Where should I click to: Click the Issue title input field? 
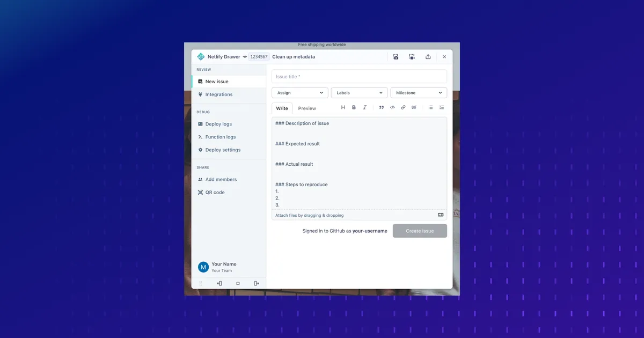tap(359, 77)
